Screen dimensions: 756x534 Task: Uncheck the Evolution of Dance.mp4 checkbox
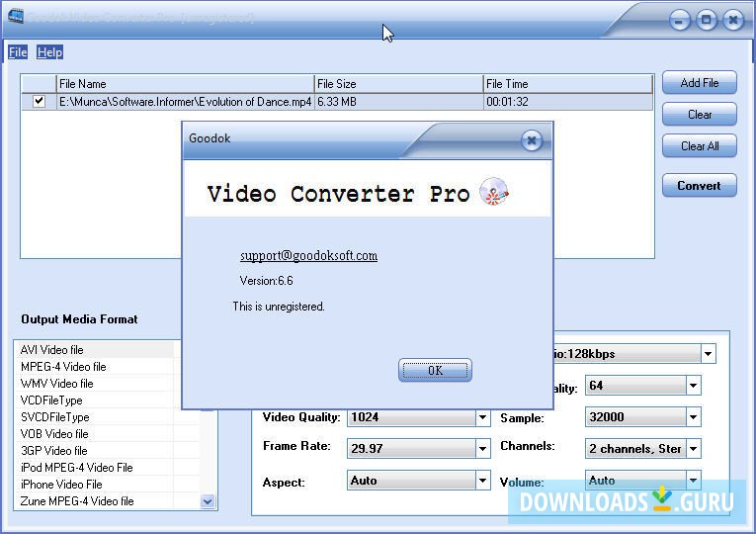click(x=40, y=101)
